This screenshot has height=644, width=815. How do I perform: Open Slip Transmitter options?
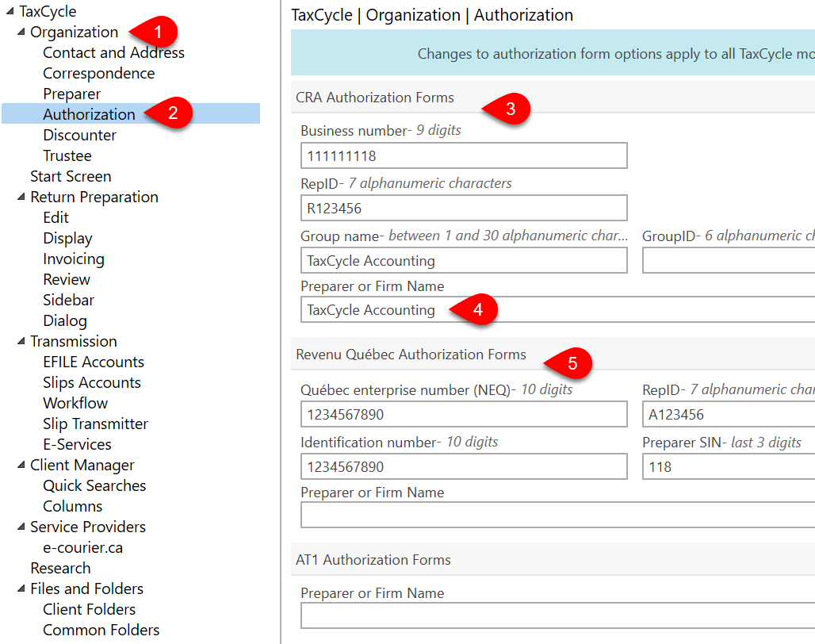click(x=96, y=424)
